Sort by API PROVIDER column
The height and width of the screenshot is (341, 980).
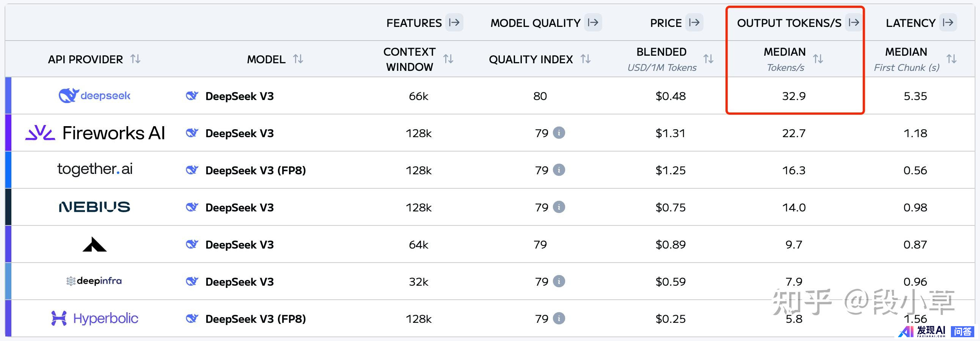[135, 59]
